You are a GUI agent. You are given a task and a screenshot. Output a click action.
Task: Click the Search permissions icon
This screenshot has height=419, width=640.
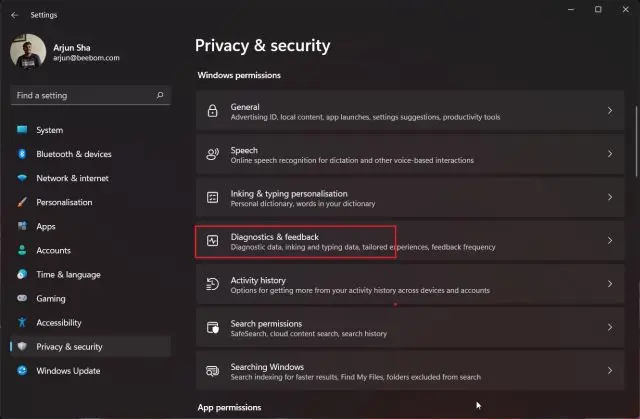point(212,327)
